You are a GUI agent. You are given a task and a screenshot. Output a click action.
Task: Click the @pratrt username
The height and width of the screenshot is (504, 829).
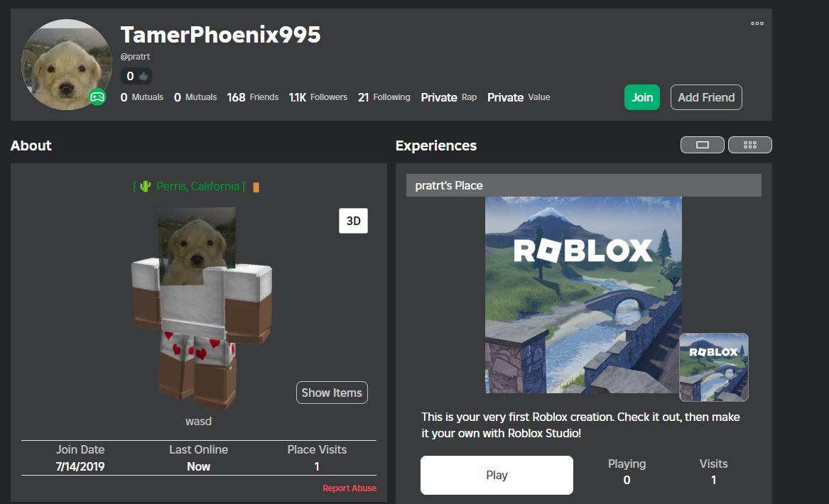coord(136,57)
